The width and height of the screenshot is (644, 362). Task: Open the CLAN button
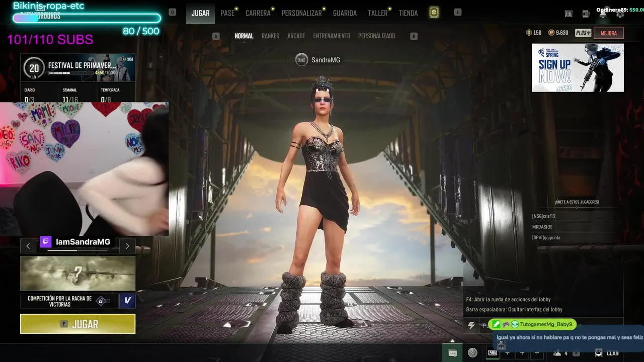tap(607, 353)
